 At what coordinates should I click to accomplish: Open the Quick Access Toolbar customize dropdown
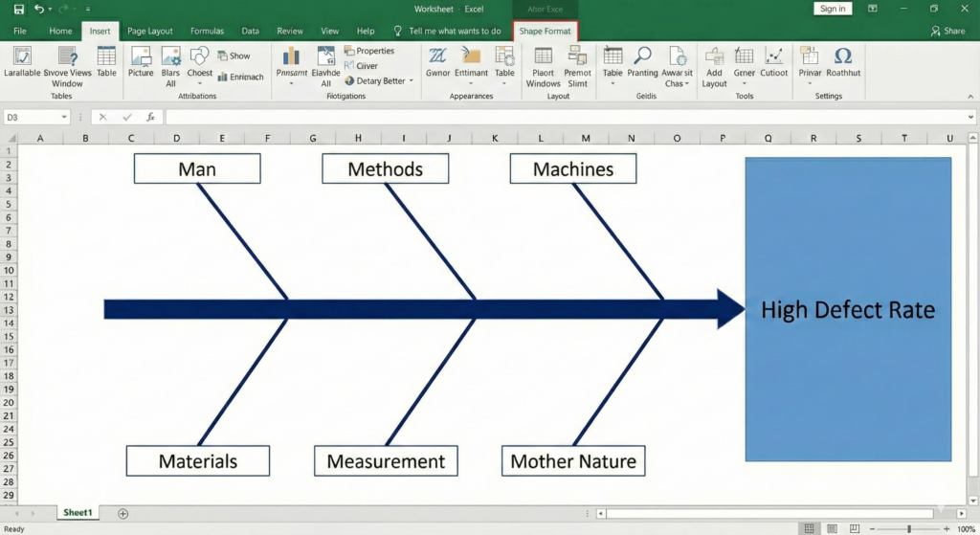coord(87,10)
